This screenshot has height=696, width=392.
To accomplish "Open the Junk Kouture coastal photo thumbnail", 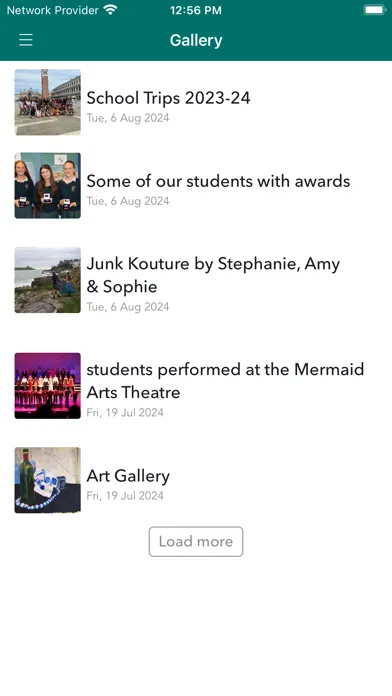I will point(48,280).
